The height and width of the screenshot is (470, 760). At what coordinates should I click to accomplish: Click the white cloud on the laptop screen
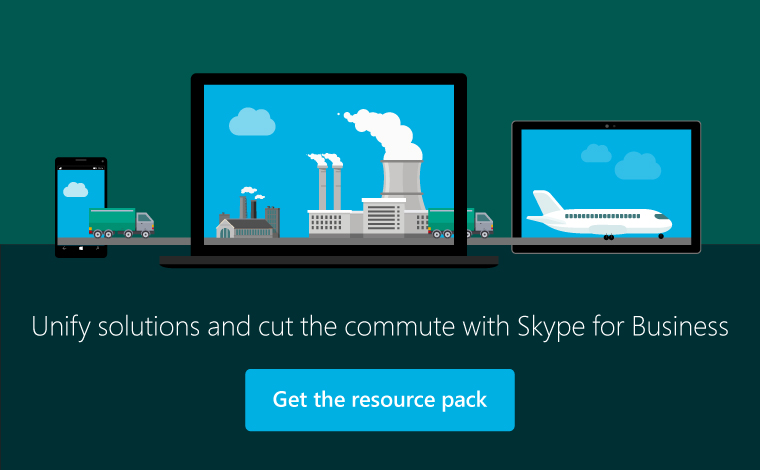[x=252, y=122]
